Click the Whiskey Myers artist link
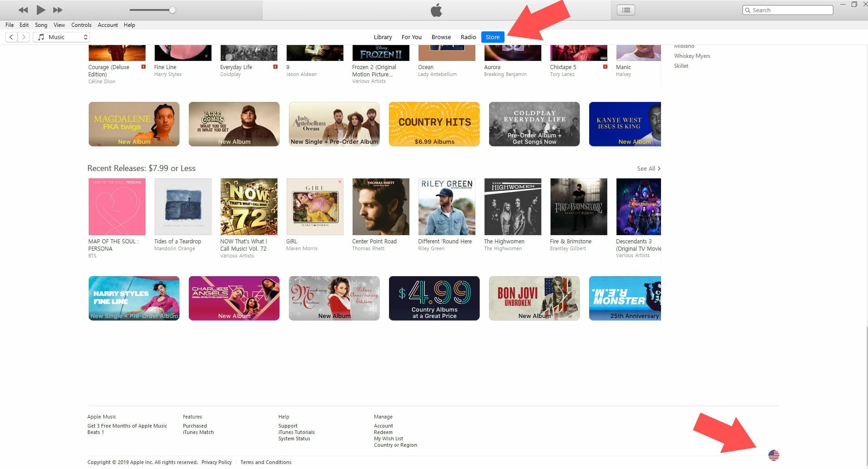 692,56
